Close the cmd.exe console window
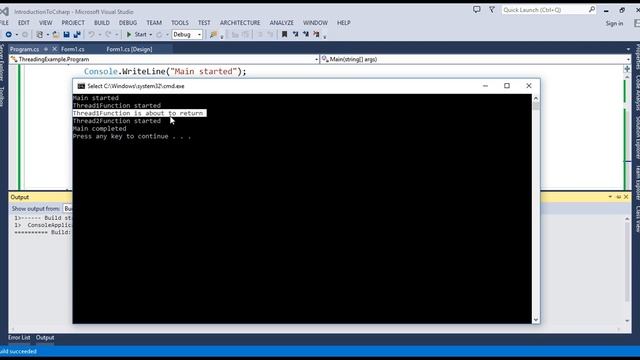Viewport: 640px width, 360px height. [529, 86]
